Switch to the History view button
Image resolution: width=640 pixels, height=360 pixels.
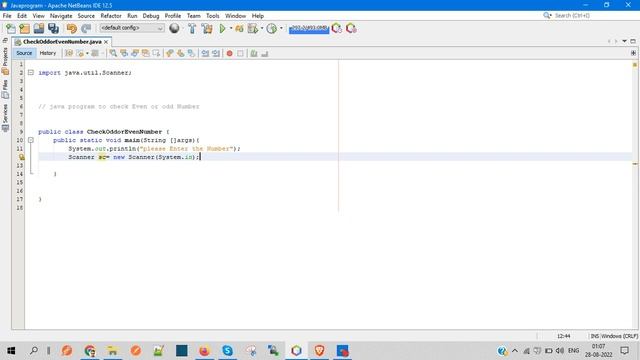(48, 53)
